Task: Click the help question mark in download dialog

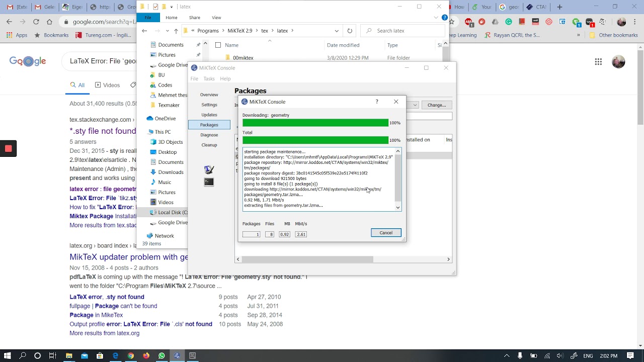Action: [x=377, y=102]
